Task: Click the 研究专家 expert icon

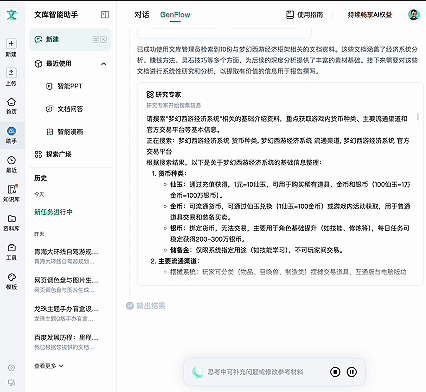Action: point(150,95)
